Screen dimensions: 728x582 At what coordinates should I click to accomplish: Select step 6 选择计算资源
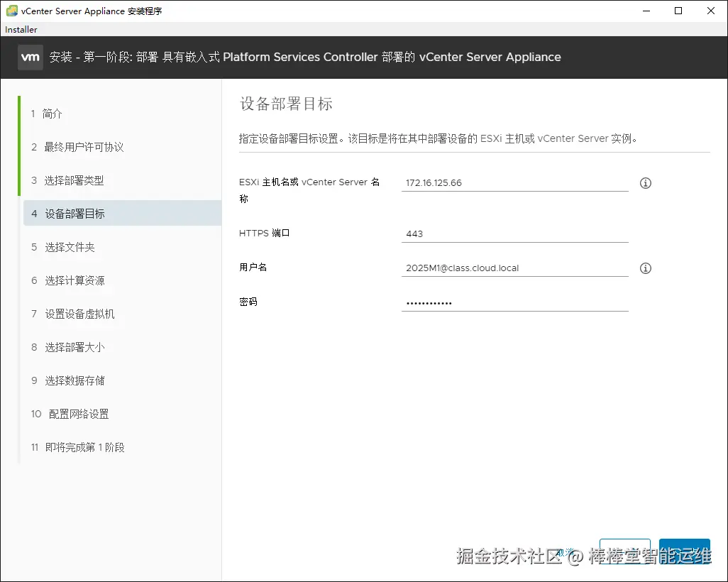[68, 280]
